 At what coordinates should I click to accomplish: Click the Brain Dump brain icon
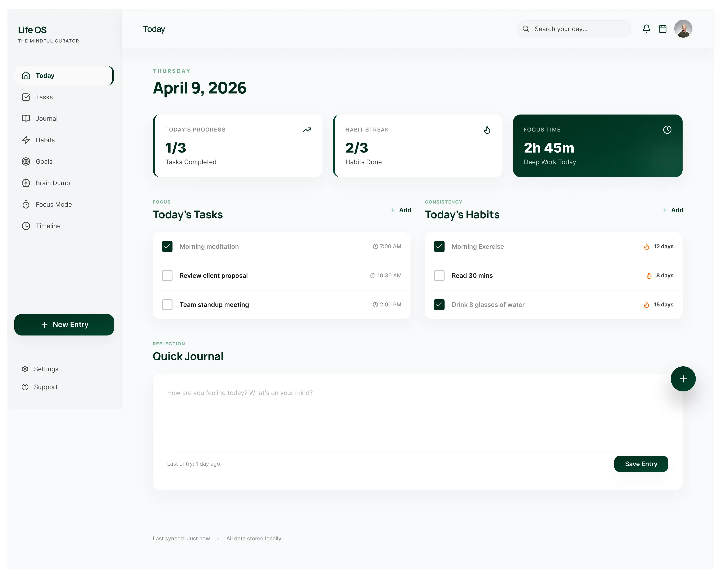click(26, 183)
